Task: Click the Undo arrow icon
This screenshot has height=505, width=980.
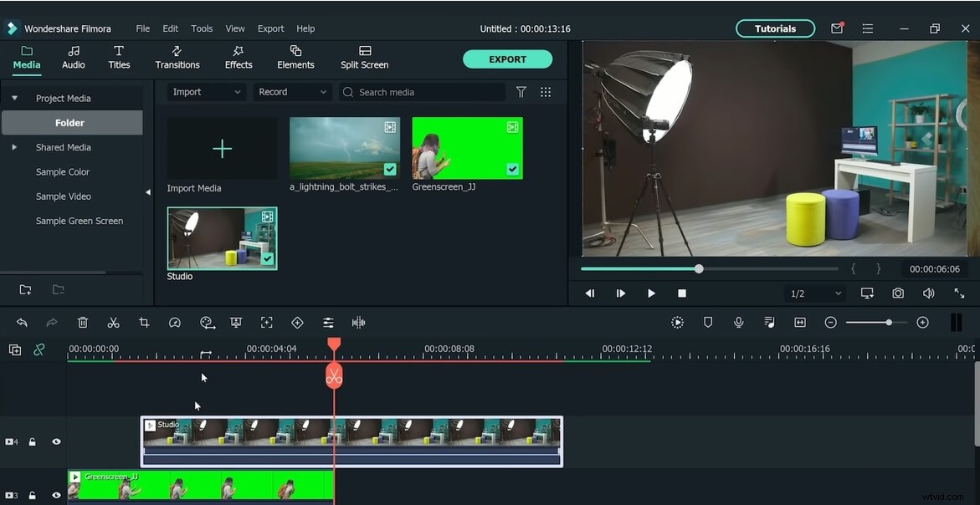Action: (22, 323)
